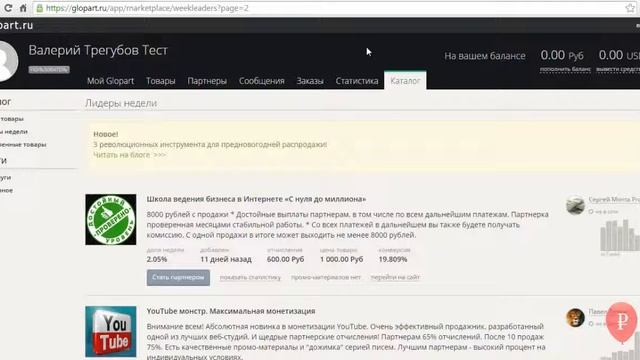Viewport: 640px width, 360px height.
Task: Open the Школа ведения бизнеса product title
Action: [x=256, y=199]
